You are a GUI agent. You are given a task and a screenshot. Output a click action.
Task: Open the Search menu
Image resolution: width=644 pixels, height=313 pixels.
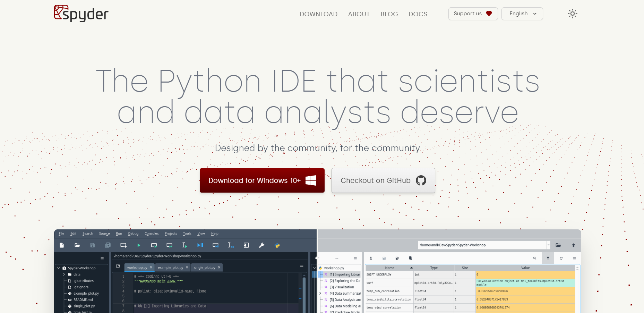pos(88,234)
